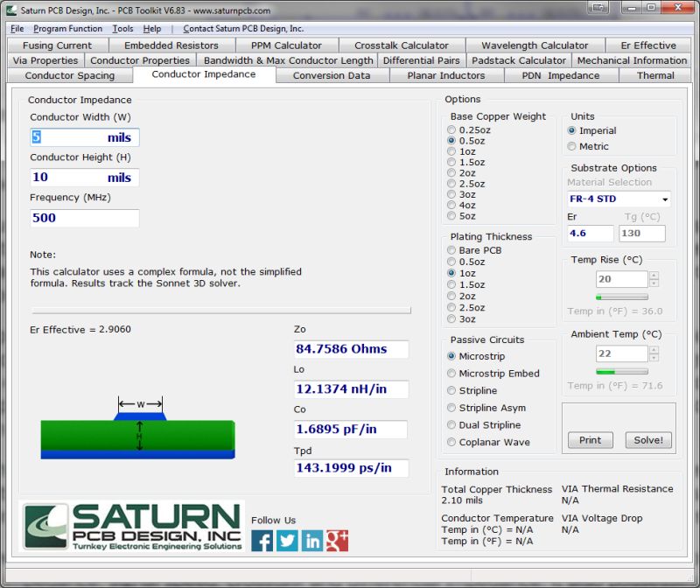Go to Bandwidth & Max Conductor Length tab
Screen dimensions: 700x588
tap(289, 60)
